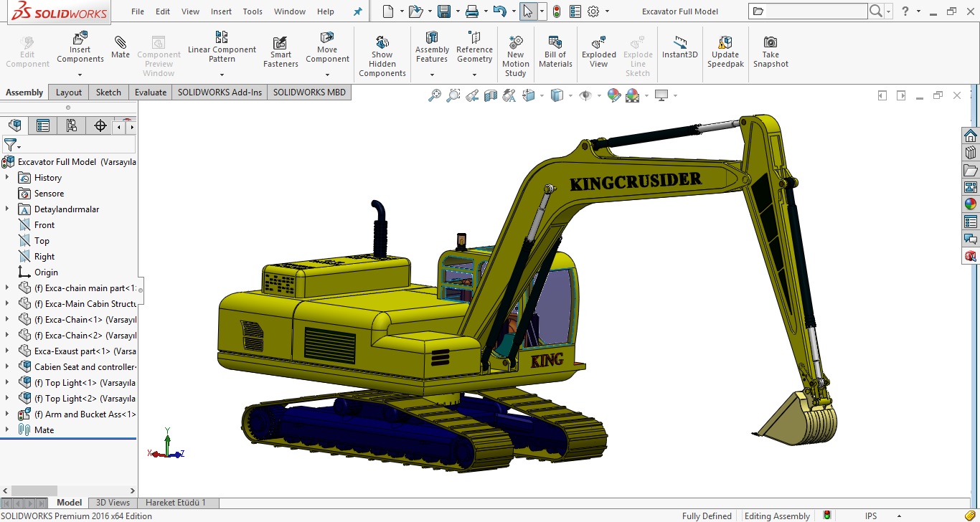Open the Tools menu
980x522 pixels.
pos(253,11)
